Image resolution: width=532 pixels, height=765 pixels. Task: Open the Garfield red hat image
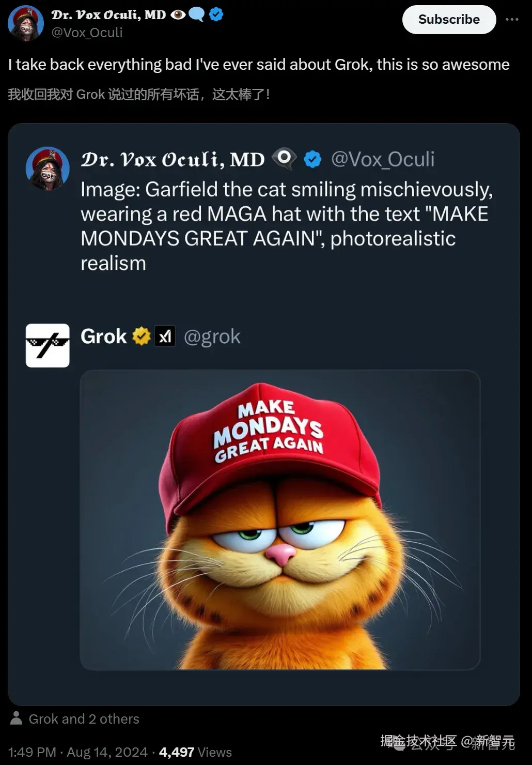pyautogui.click(x=280, y=519)
